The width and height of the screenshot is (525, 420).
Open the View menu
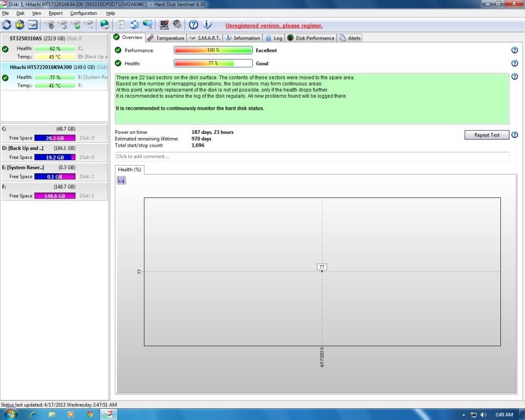36,13
